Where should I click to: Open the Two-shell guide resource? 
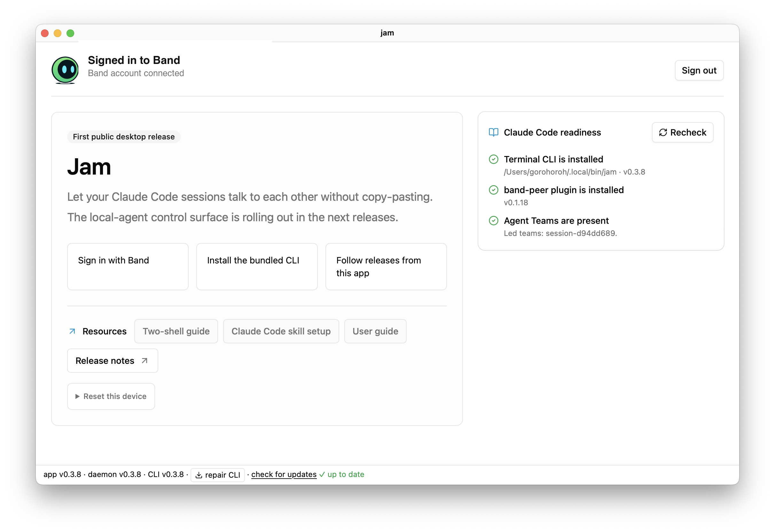176,331
